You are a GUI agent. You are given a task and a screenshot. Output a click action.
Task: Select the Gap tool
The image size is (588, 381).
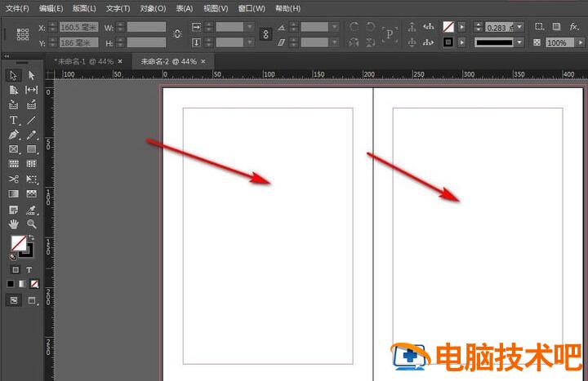[32, 90]
